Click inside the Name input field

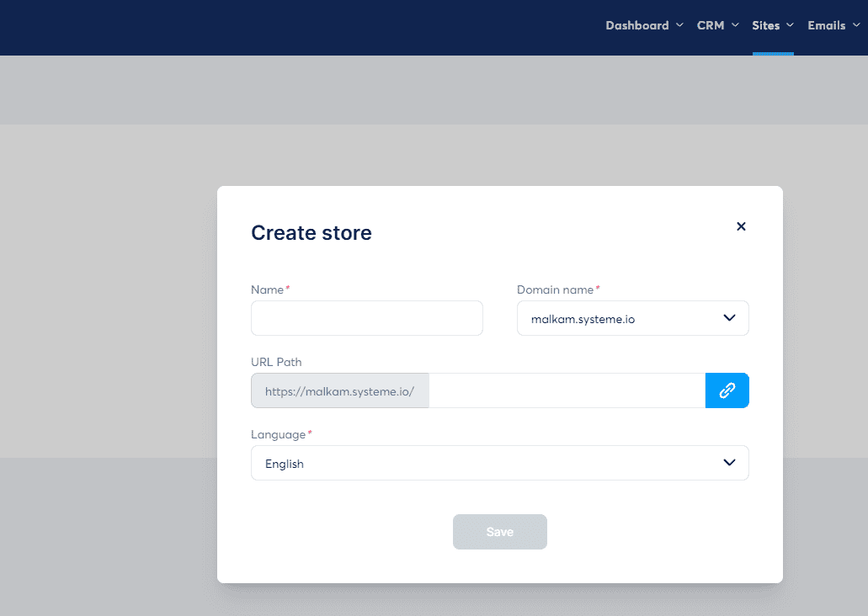click(366, 318)
